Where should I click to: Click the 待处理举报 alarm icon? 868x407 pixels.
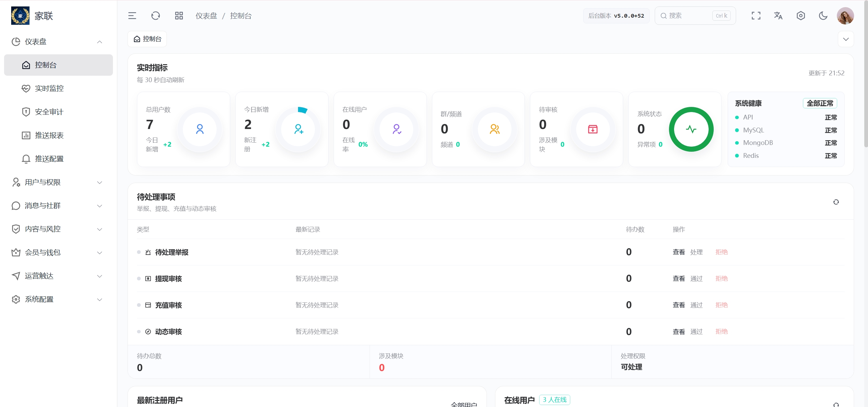[x=148, y=252]
